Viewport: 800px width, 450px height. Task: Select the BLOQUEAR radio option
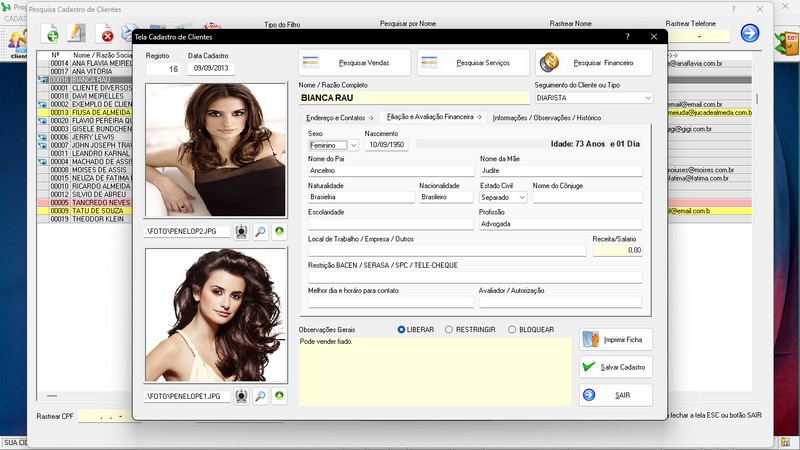coord(512,329)
